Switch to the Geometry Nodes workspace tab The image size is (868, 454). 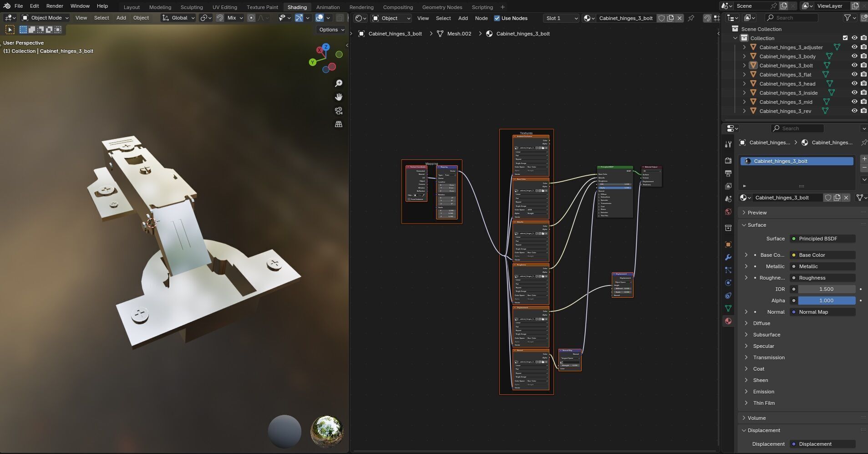click(442, 7)
